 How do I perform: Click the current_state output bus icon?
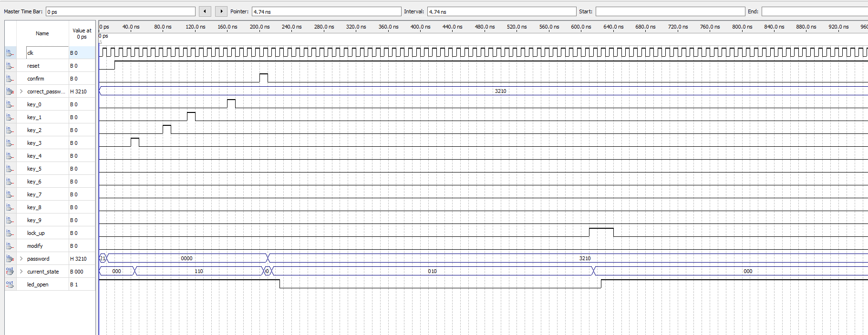(x=10, y=272)
